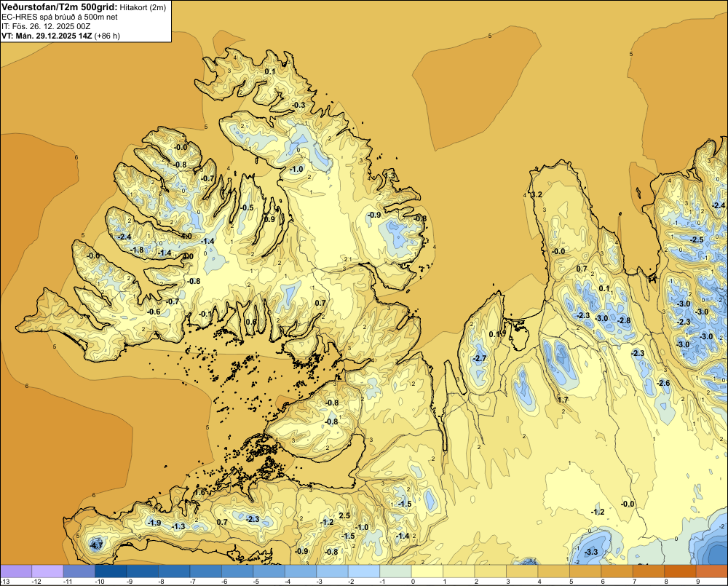Click the -2.8 temperature label

624,320
